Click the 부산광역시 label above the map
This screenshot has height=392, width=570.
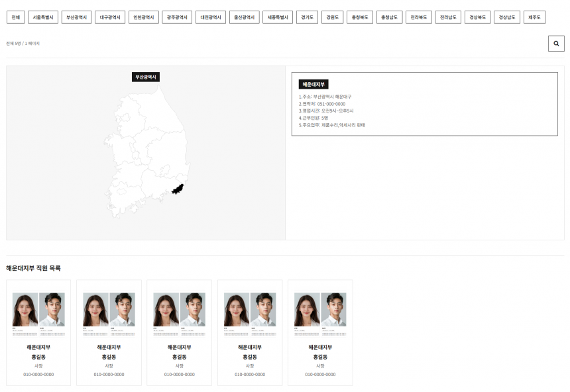point(146,77)
